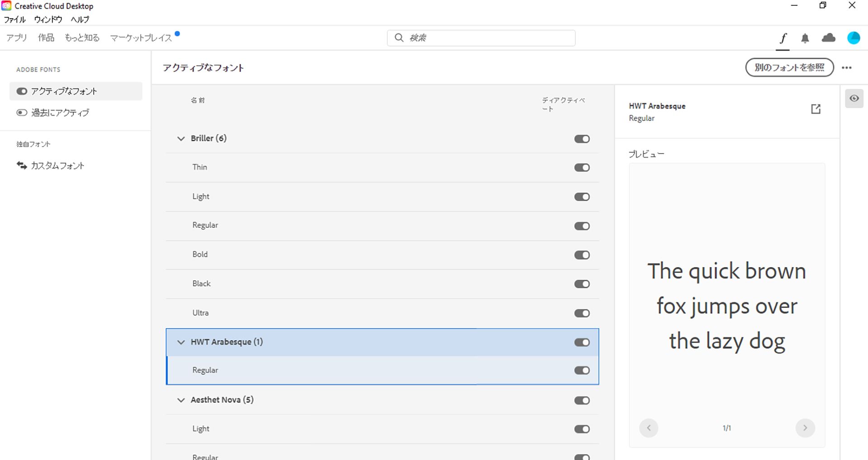Switch to the マーケットプレイス tab
Image resolution: width=868 pixels, height=460 pixels.
coord(141,38)
